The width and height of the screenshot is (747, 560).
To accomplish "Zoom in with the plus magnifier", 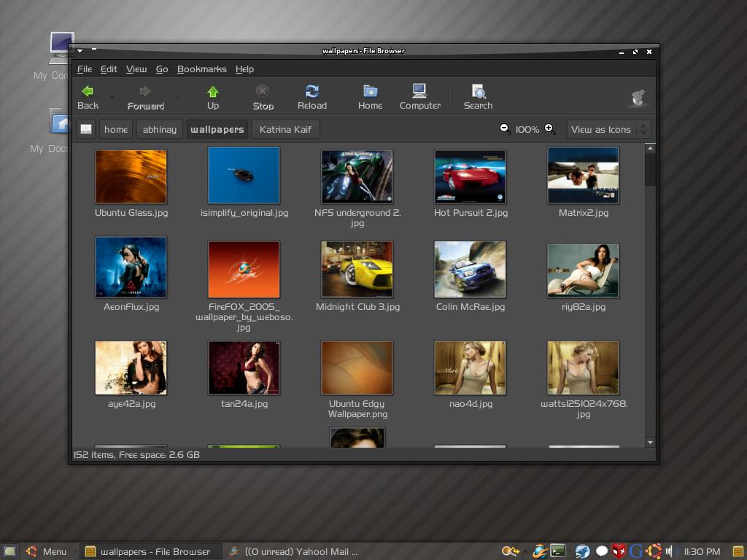I will point(550,128).
